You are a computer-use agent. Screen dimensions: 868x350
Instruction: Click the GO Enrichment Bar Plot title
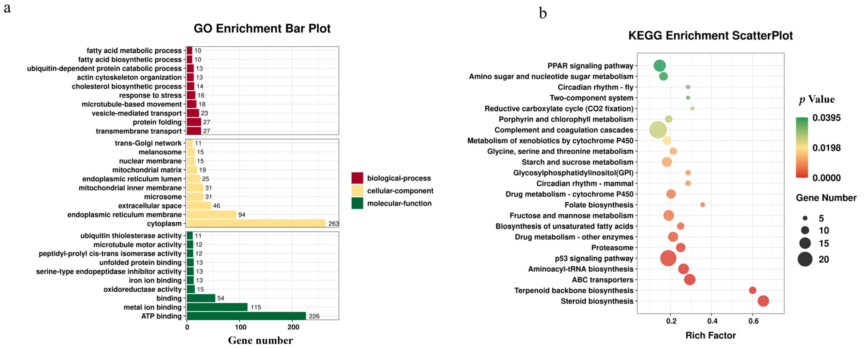tap(262, 29)
